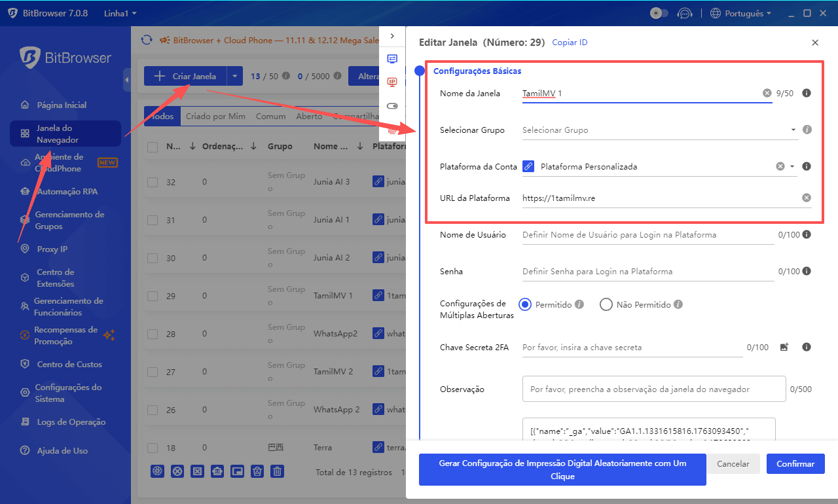Screen dimensions: 838x504
Task: Open Centro de Extensões in the sidebar
Action: (56, 278)
